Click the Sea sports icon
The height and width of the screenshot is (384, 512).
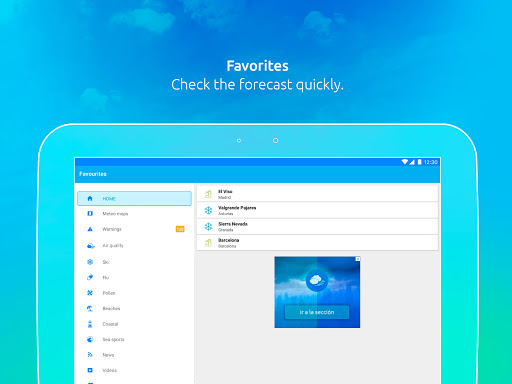(x=90, y=339)
